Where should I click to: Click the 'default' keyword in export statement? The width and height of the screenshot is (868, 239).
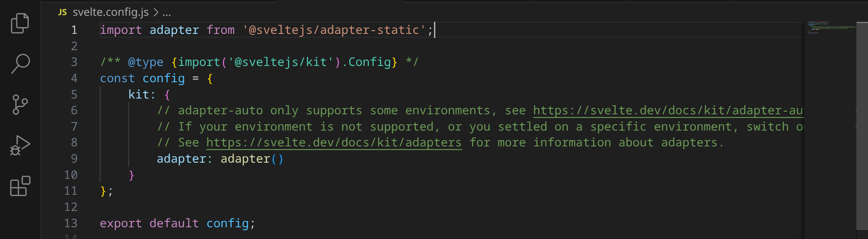(x=174, y=223)
